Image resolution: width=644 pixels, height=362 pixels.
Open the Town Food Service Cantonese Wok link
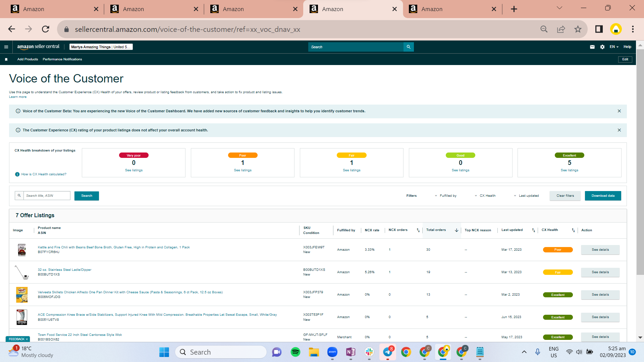(80, 335)
